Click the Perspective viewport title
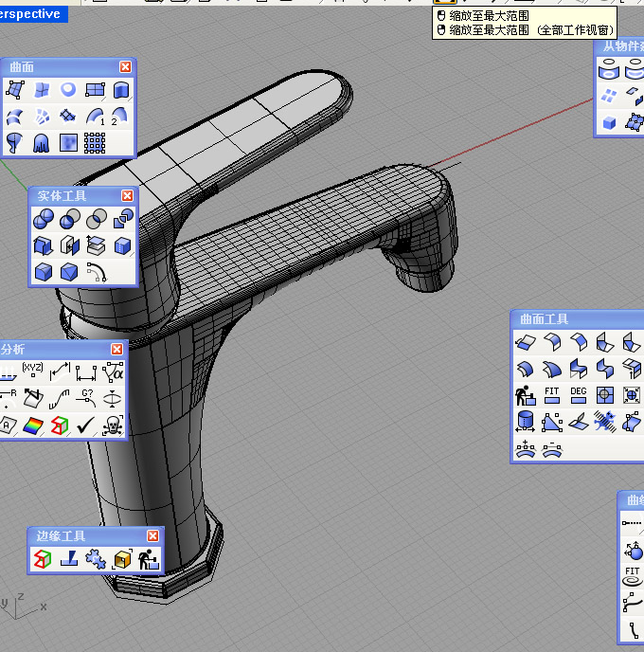Image resolution: width=644 pixels, height=652 pixels. [x=30, y=14]
